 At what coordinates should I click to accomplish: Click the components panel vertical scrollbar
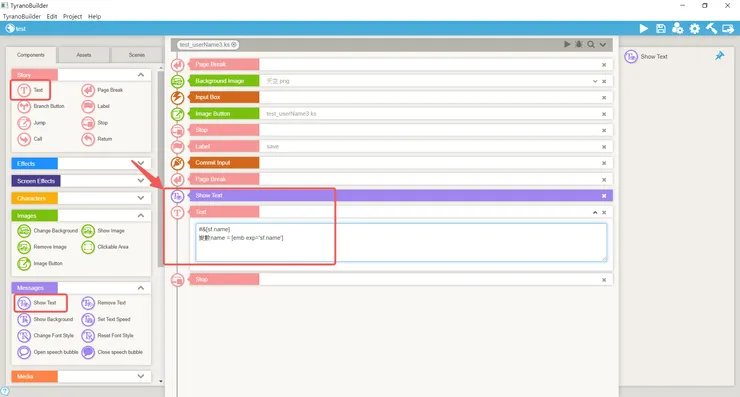coord(161,169)
